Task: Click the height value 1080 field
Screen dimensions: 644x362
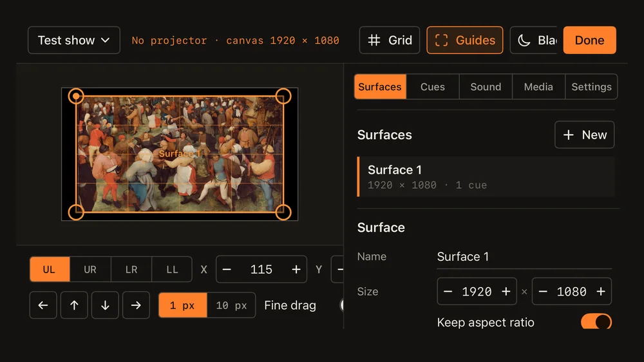Action: [x=572, y=291]
